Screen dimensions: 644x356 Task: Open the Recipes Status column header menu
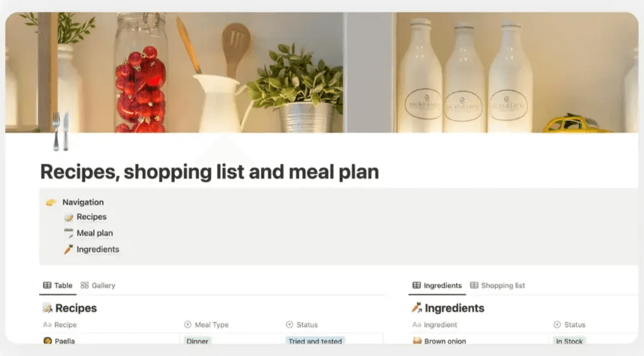click(302, 325)
